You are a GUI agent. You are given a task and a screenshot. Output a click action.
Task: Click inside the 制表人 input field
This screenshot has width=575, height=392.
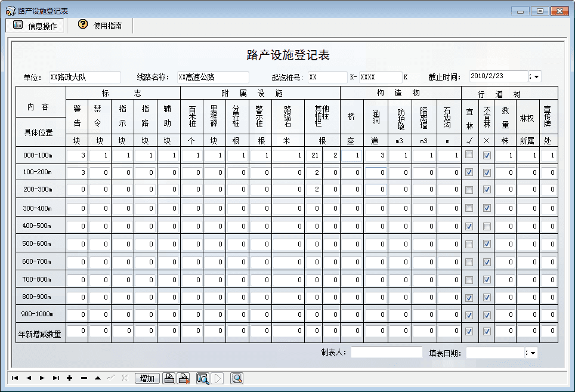click(x=387, y=352)
